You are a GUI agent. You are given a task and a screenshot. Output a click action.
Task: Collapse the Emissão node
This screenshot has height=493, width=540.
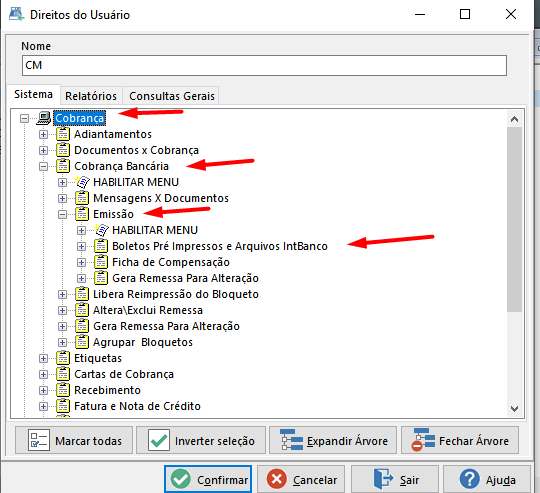click(62, 214)
